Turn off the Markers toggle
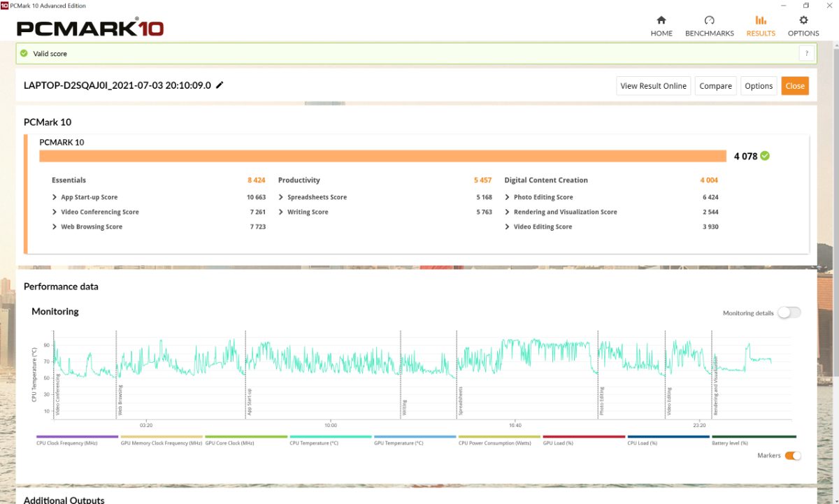 (793, 456)
